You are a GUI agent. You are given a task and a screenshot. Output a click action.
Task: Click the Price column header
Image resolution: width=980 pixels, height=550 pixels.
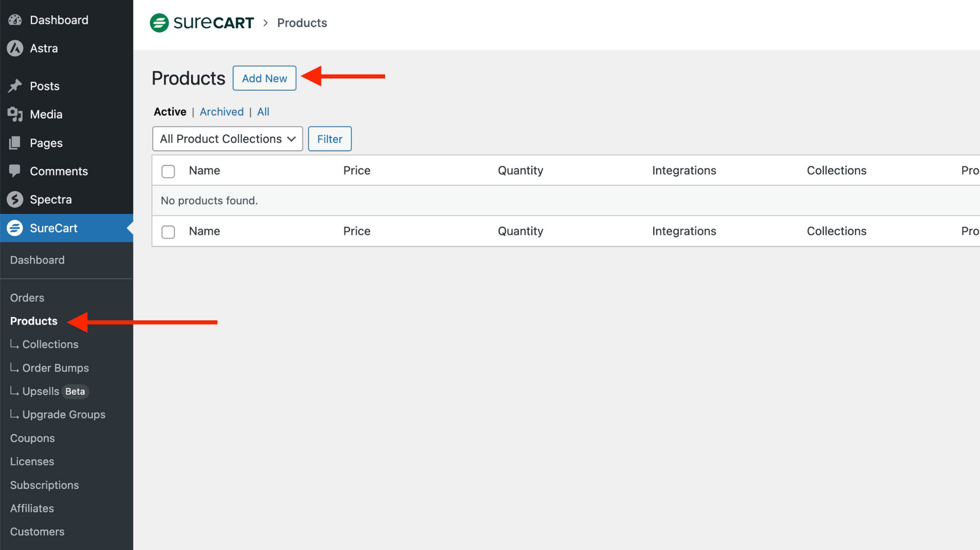[357, 170]
